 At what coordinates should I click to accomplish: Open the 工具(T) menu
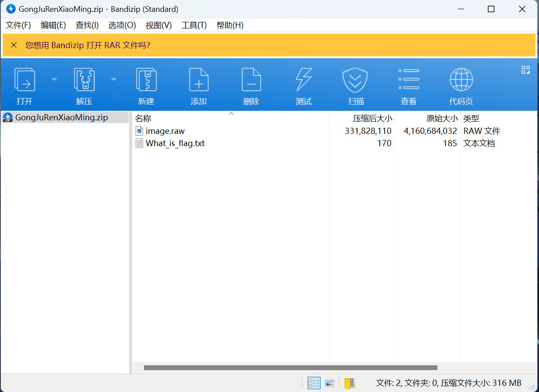coord(194,25)
